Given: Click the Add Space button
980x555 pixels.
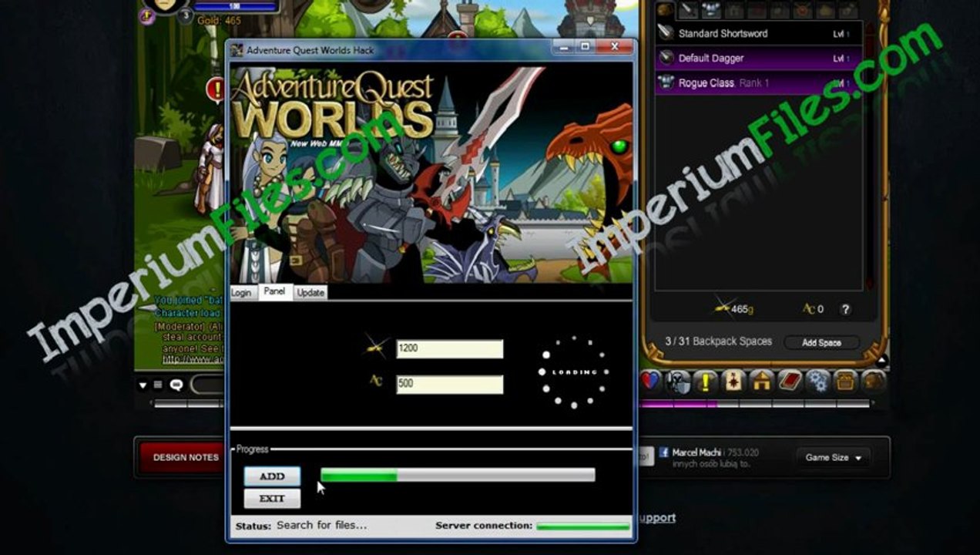Looking at the screenshot, I should pos(821,342).
